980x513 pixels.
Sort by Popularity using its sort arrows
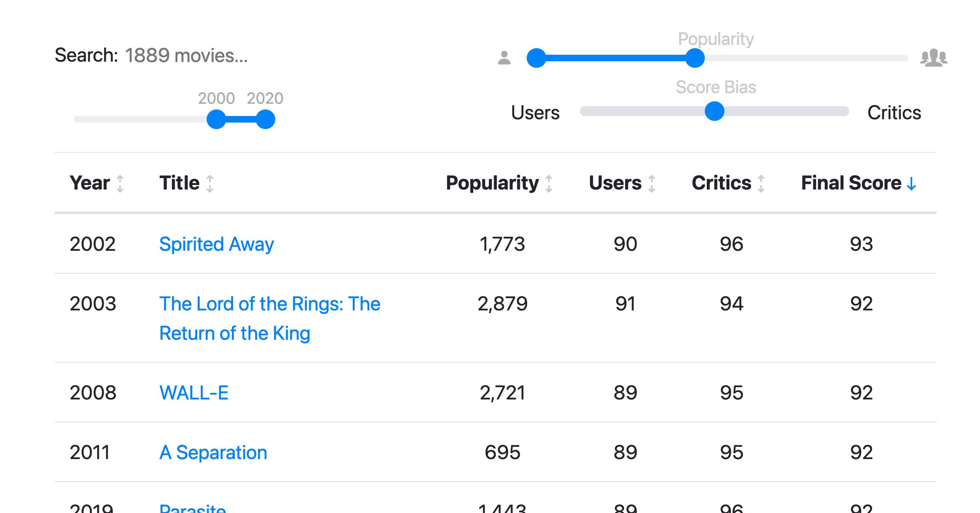pos(549,184)
